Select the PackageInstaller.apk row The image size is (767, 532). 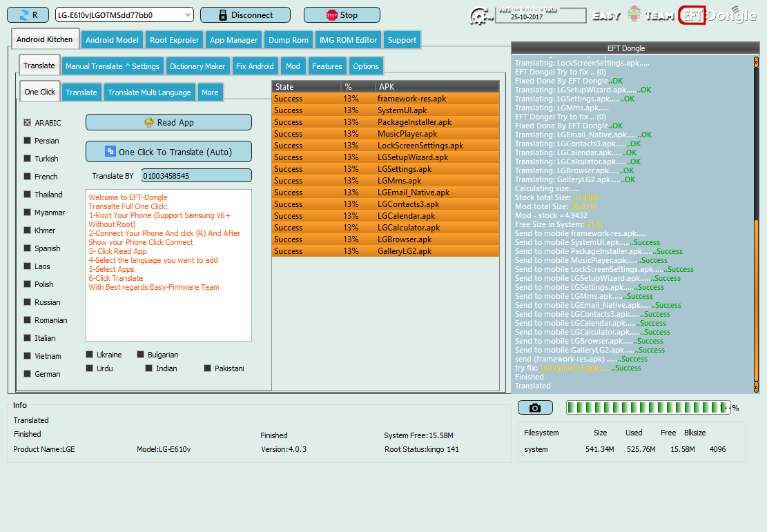[x=385, y=122]
